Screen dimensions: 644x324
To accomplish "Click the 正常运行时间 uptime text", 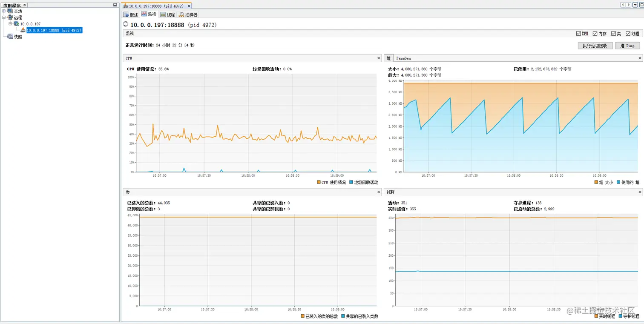I will [160, 45].
